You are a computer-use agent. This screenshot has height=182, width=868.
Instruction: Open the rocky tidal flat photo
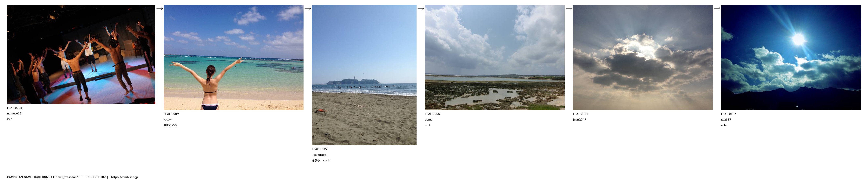tap(495, 57)
